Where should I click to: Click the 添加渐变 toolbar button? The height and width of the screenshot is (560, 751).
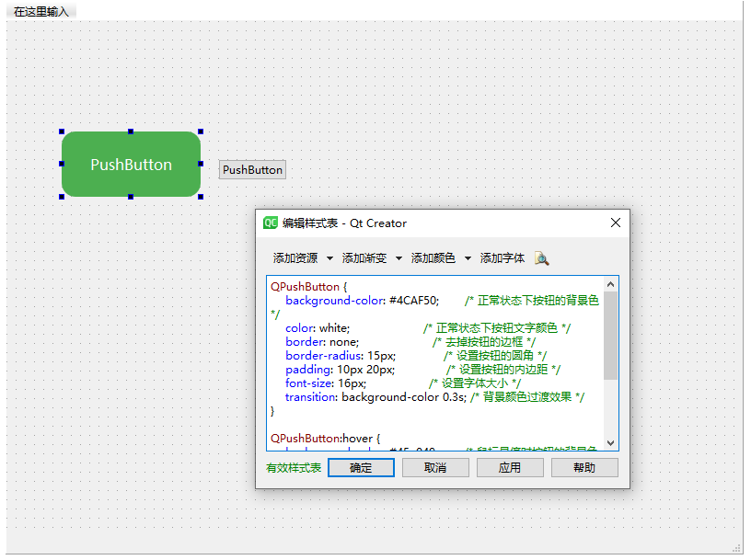(x=364, y=258)
